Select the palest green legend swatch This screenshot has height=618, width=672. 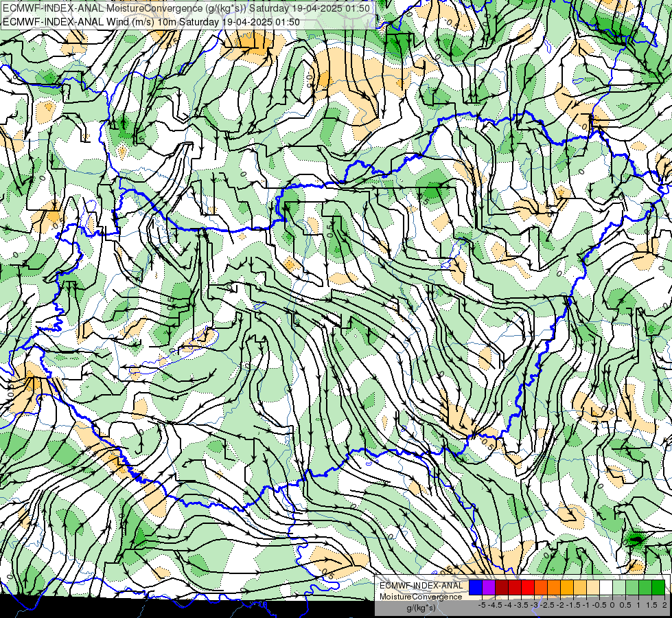(x=619, y=588)
